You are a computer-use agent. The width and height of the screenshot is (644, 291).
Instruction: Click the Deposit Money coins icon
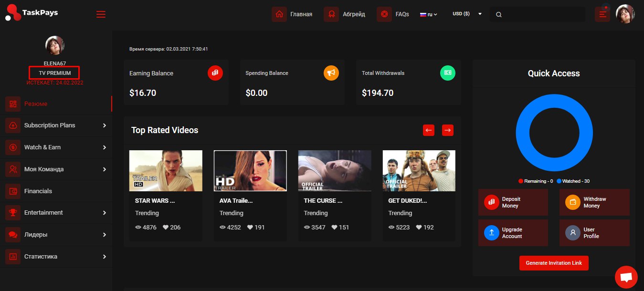click(x=492, y=202)
